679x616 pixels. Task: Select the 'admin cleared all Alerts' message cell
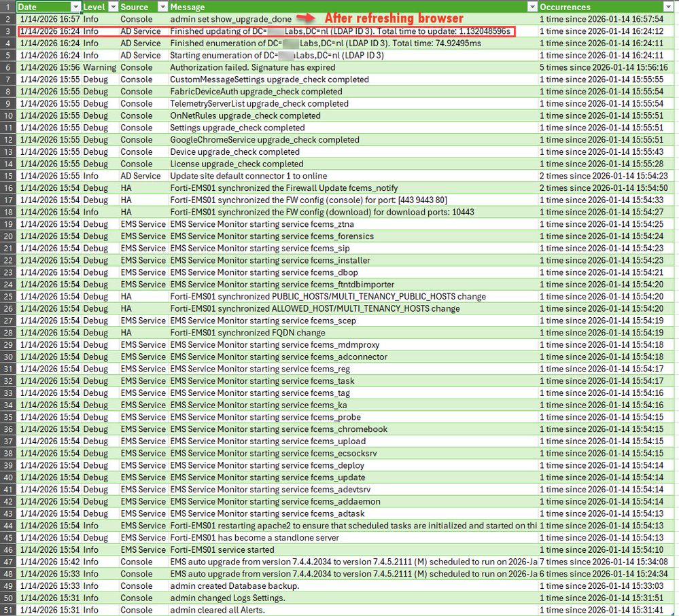[x=224, y=610]
